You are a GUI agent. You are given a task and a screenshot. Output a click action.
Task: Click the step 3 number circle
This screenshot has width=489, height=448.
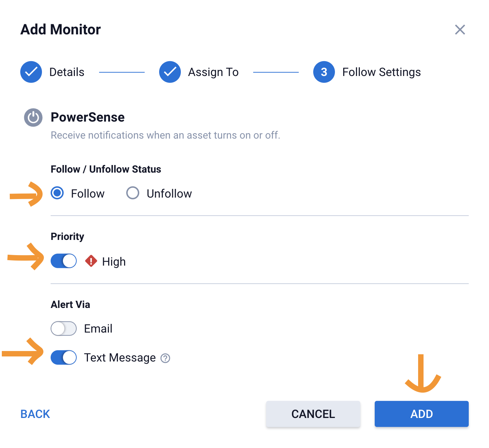tap(324, 72)
